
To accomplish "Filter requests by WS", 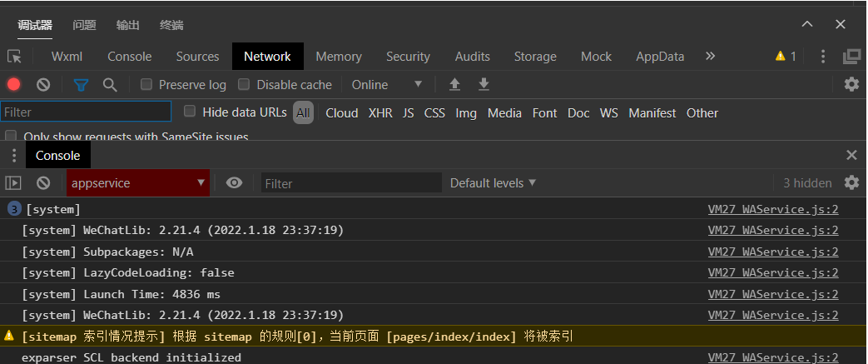I will click(609, 113).
